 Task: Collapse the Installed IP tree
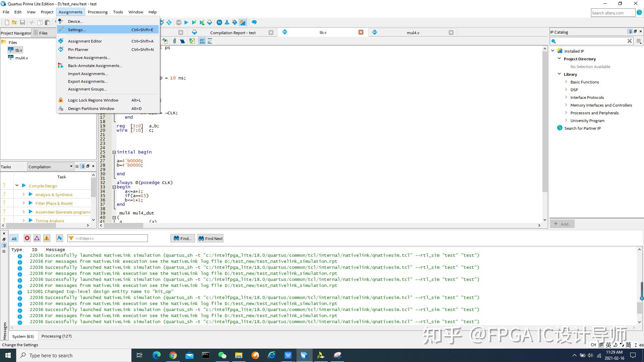(553, 51)
